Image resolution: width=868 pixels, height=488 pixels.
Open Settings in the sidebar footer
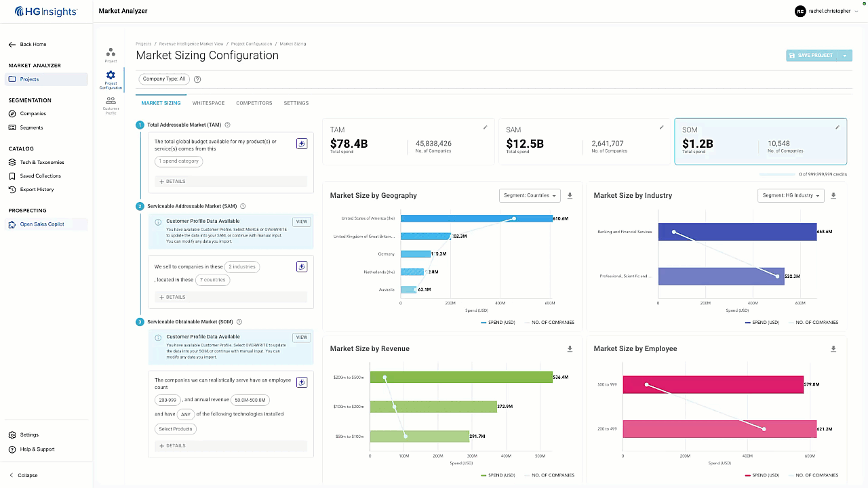click(x=24, y=435)
